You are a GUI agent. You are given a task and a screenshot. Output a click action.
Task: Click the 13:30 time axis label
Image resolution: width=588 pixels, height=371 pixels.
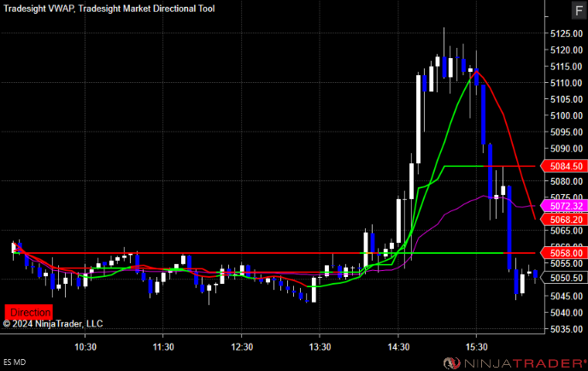pos(320,347)
